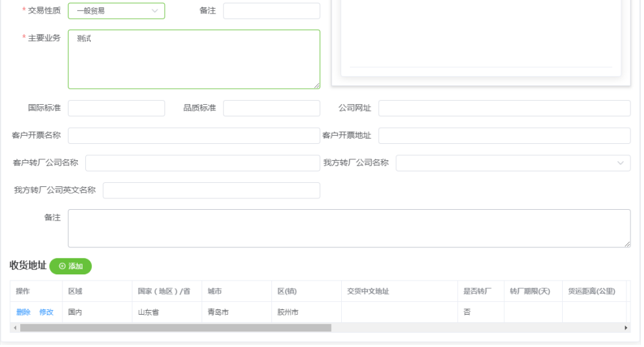This screenshot has width=644, height=347.
Task: Click the green 添加 button
Action: click(x=71, y=266)
